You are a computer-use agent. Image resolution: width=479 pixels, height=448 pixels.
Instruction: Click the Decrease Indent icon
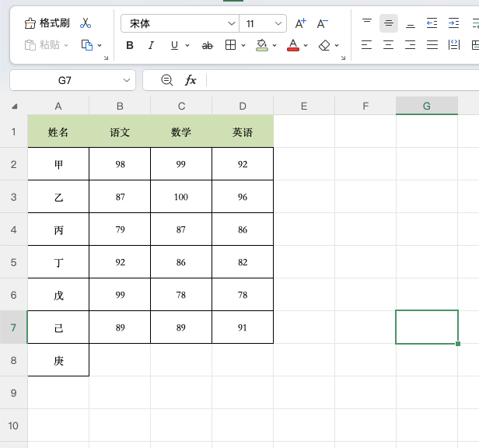(x=432, y=23)
